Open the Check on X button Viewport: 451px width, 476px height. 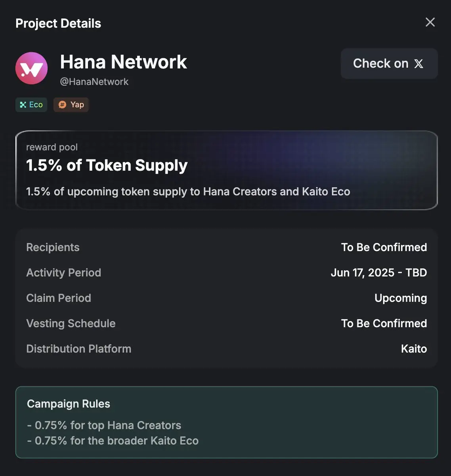pyautogui.click(x=389, y=63)
